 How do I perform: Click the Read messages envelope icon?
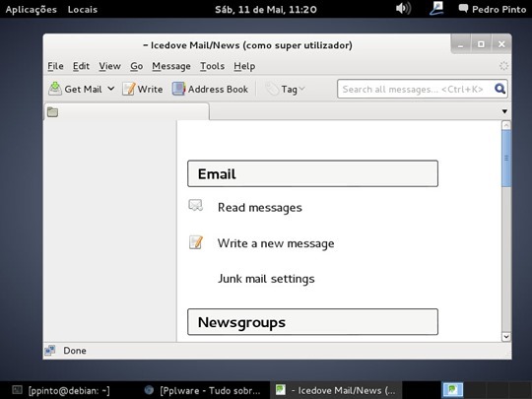tap(196, 206)
